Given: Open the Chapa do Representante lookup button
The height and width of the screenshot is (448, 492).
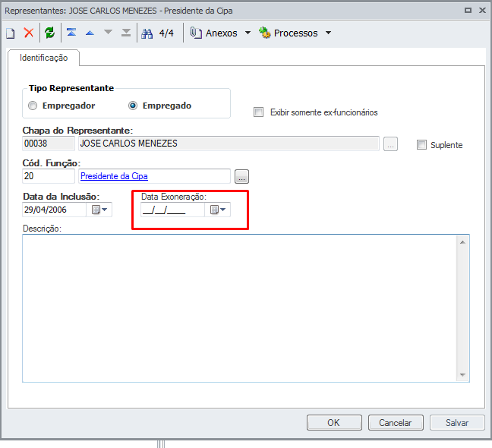Looking at the screenshot, I should coord(390,144).
